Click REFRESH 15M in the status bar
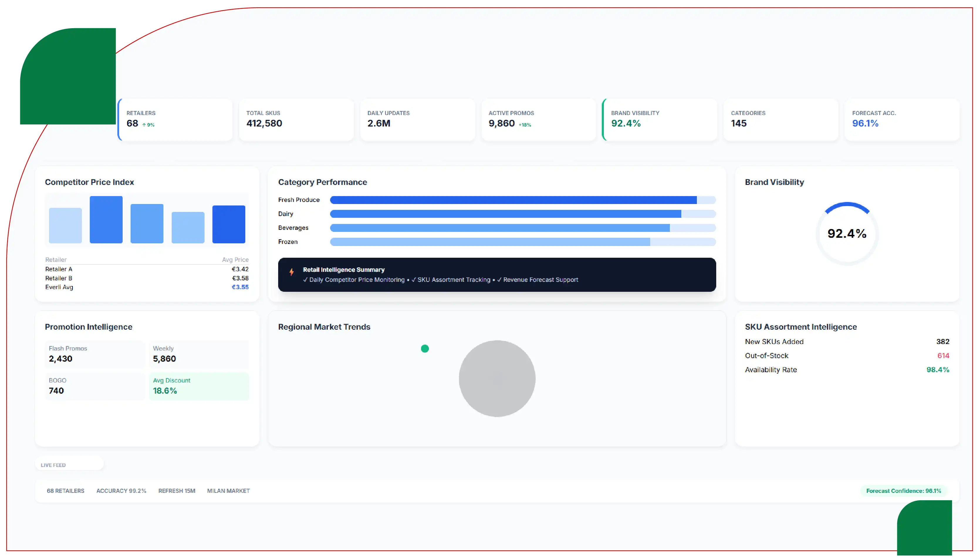The width and height of the screenshot is (980, 558). pos(177,491)
